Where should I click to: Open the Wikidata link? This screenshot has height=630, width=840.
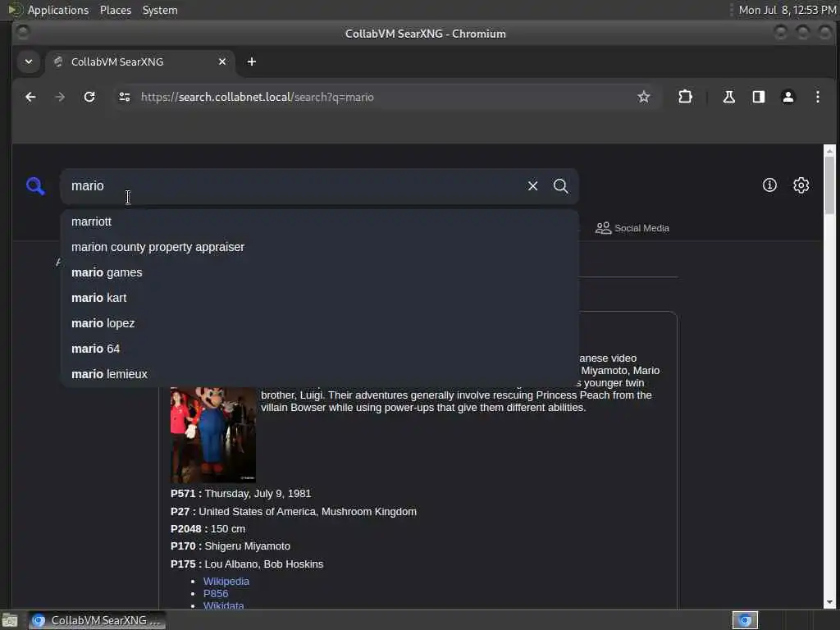223,605
